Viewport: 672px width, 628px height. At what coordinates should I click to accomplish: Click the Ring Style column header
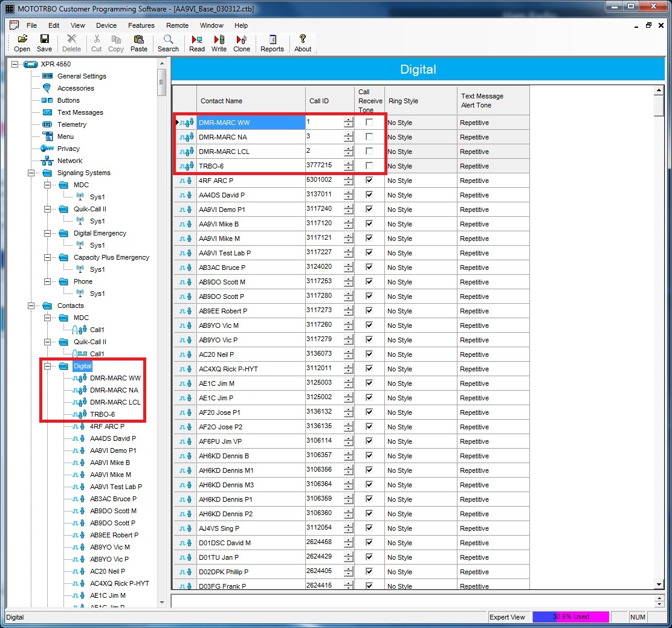(421, 101)
